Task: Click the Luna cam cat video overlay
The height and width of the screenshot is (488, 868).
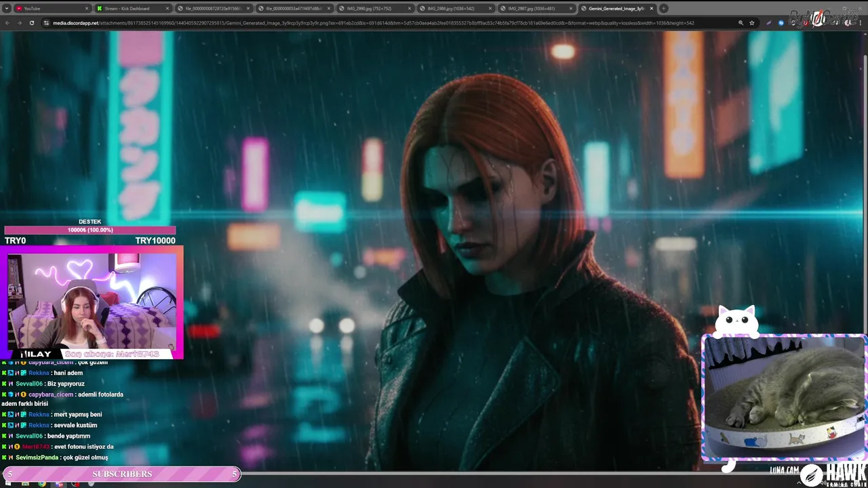Action: point(785,397)
